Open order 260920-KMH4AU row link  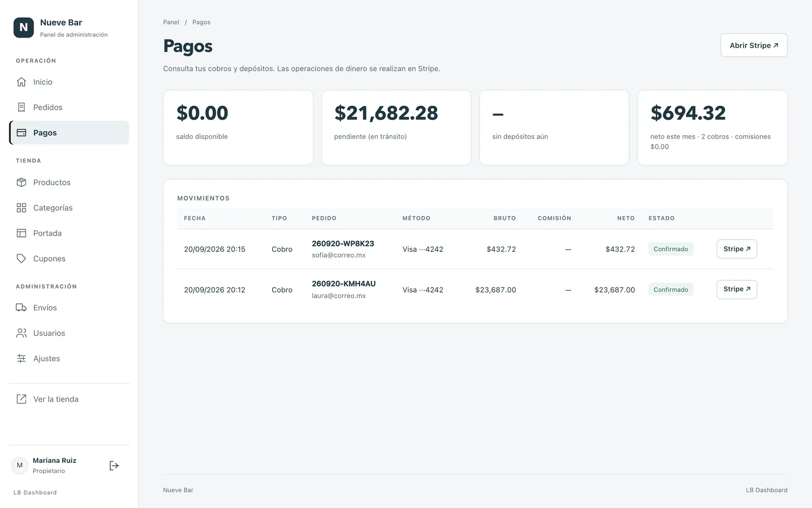coord(344,284)
